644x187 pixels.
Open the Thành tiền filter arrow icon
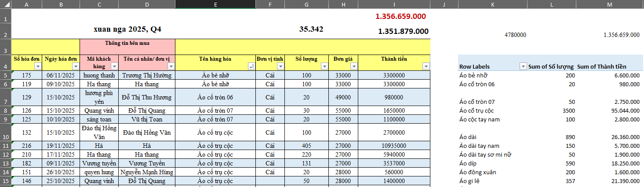426,66
